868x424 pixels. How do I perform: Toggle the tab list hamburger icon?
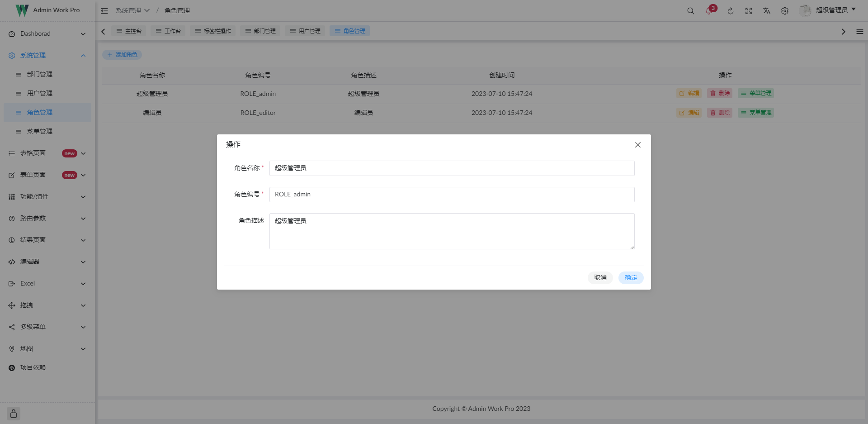860,31
